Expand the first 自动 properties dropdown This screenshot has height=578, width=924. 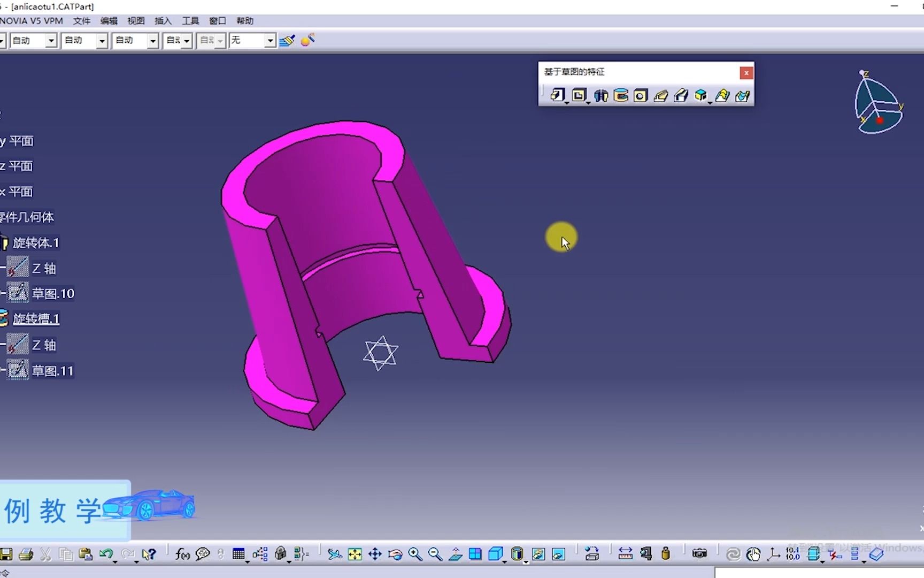tap(51, 41)
